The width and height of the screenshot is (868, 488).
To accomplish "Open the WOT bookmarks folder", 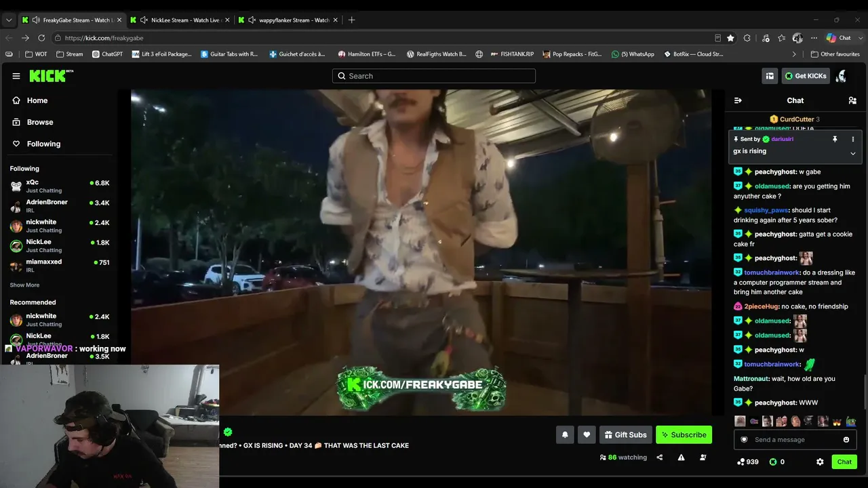I will click(36, 54).
